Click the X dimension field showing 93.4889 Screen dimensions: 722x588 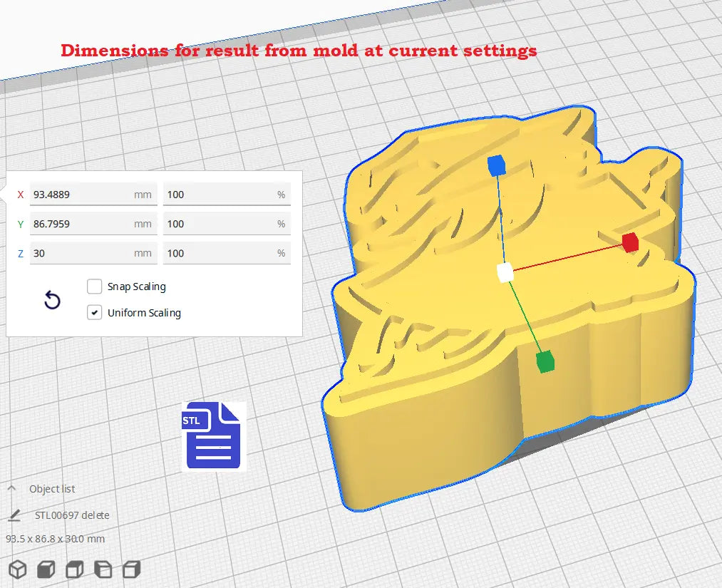point(93,194)
